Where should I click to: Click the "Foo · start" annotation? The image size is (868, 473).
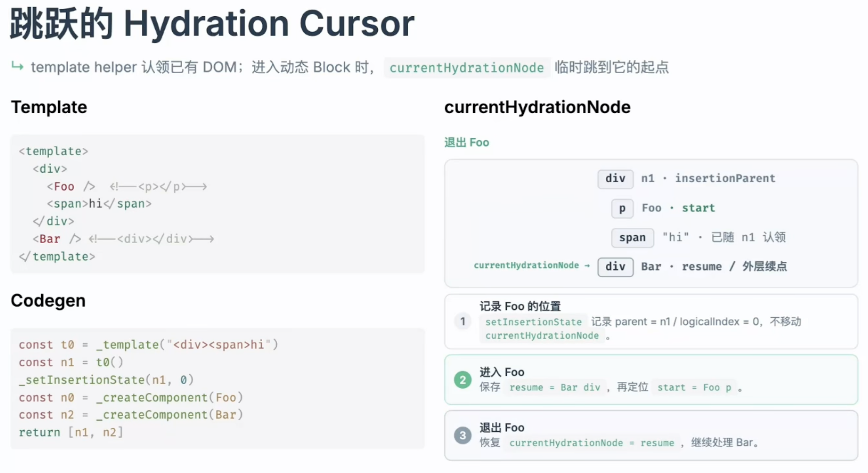tap(678, 208)
